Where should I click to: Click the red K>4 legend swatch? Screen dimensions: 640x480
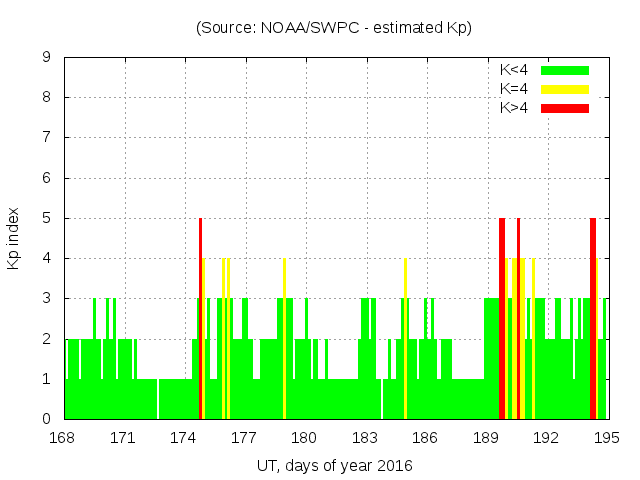coord(565,107)
